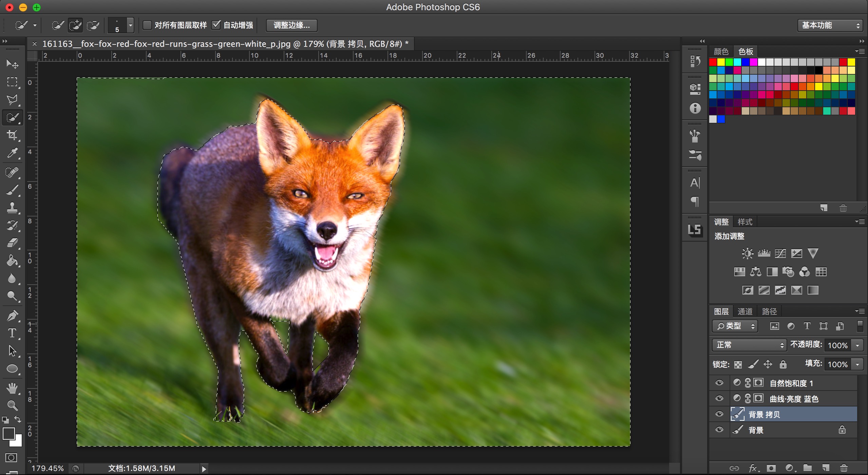Switch to the 通道 tab

tap(745, 311)
